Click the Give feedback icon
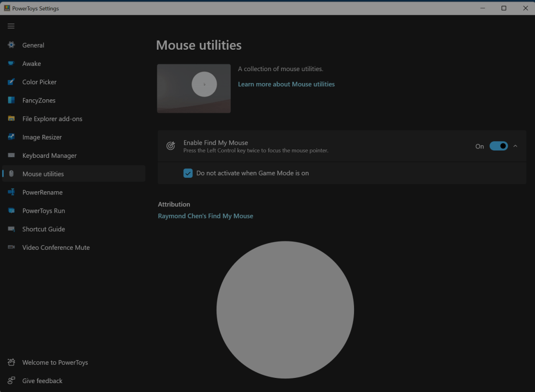 point(12,381)
